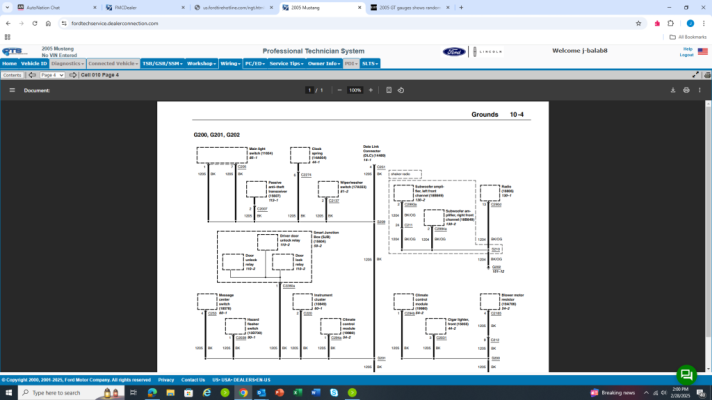This screenshot has width=712, height=400.
Task: Print the wiring diagram
Action: 686,90
